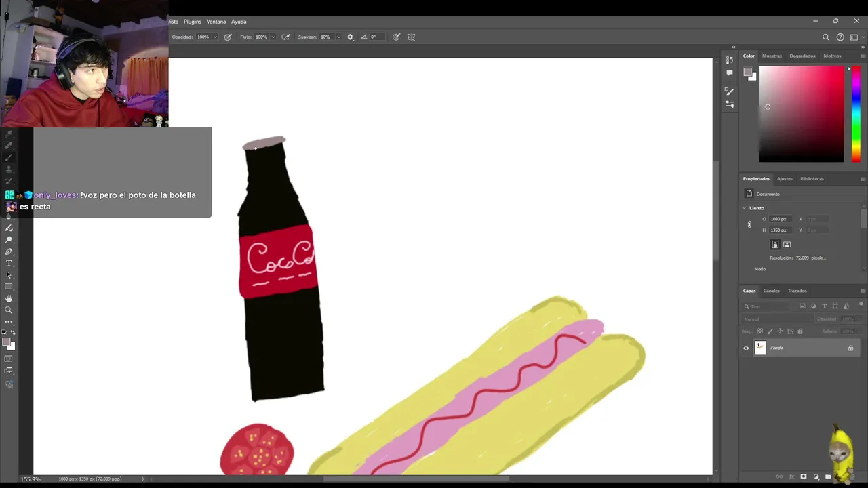
Task: Switch to the Degradados tab
Action: click(x=802, y=56)
